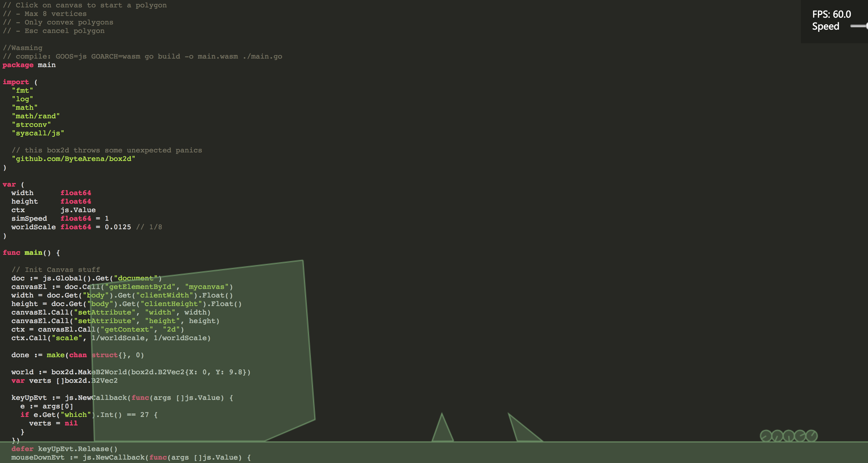The width and height of the screenshot is (868, 463).
Task: Click the 'defer keyUpEvt.Release()' line
Action: coord(64,449)
